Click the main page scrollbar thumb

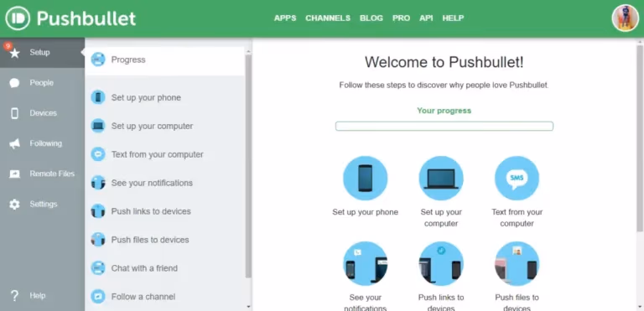click(640, 138)
